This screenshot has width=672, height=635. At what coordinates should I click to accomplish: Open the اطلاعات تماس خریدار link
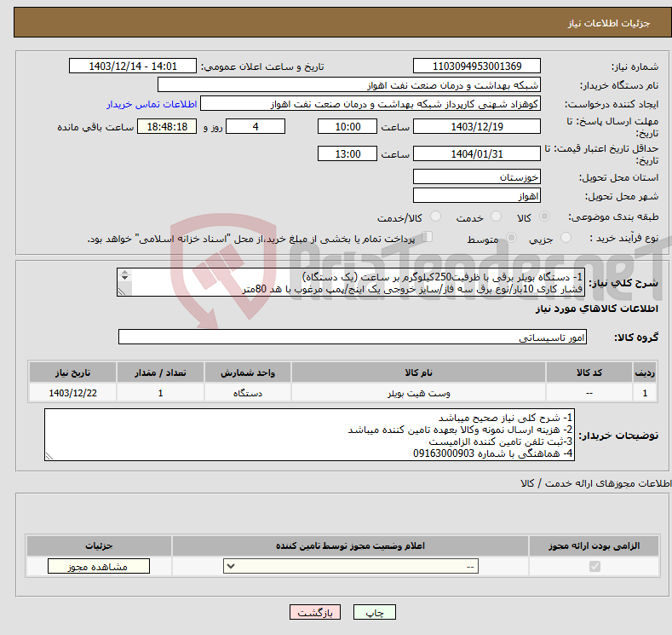(x=152, y=104)
